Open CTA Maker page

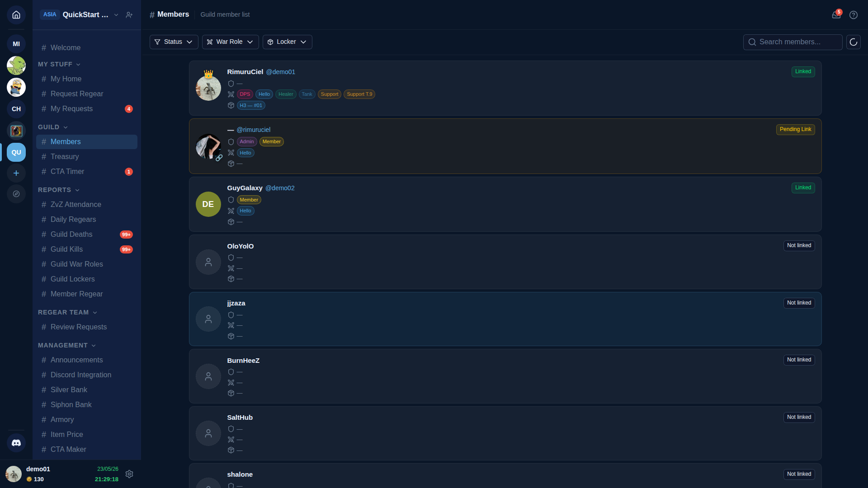coord(87,450)
